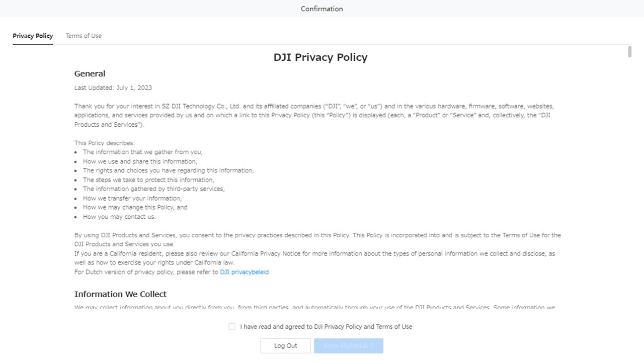Click 'The information that we gather from you' bullet
Image resolution: width=644 pixels, height=362 pixels.
(143, 152)
